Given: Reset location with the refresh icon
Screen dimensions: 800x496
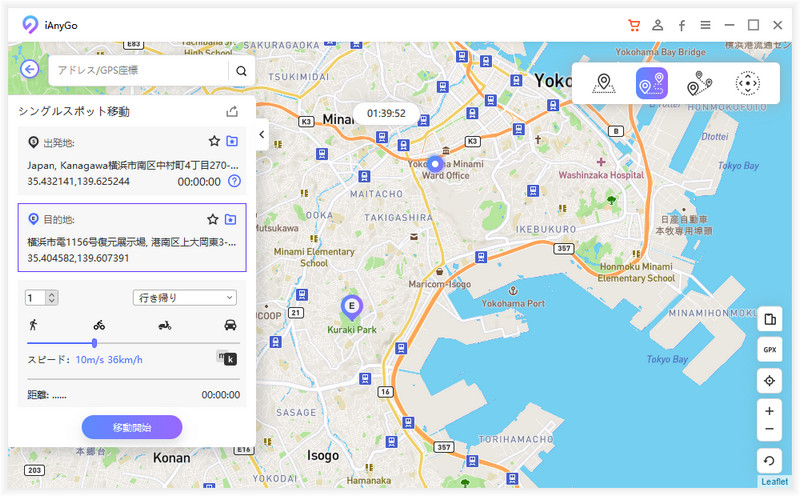Looking at the screenshot, I should pos(769,463).
